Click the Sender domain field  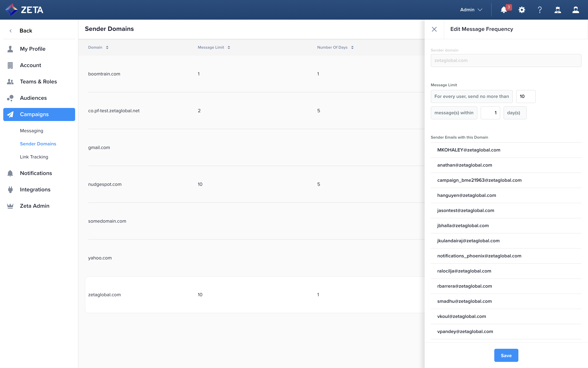[506, 60]
